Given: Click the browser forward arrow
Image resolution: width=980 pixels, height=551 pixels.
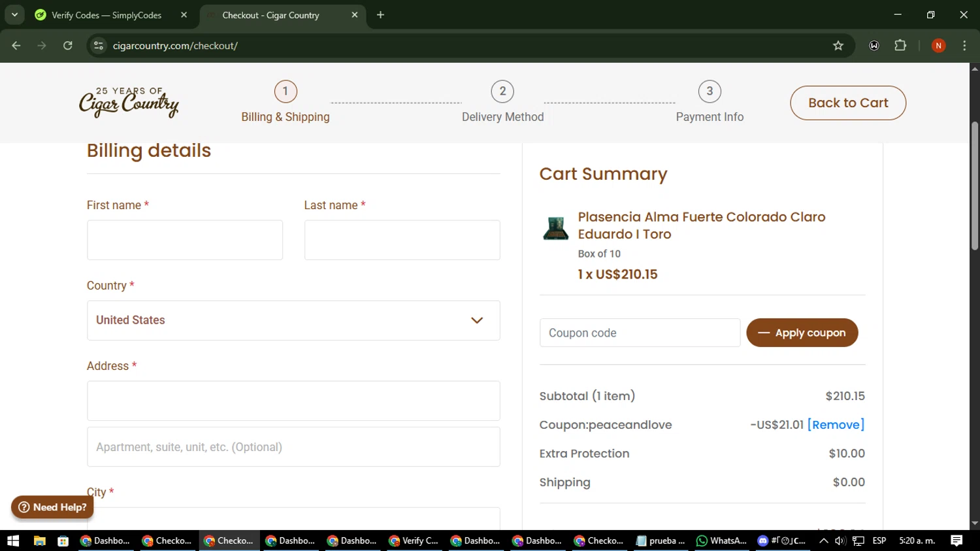Looking at the screenshot, I should [42, 46].
